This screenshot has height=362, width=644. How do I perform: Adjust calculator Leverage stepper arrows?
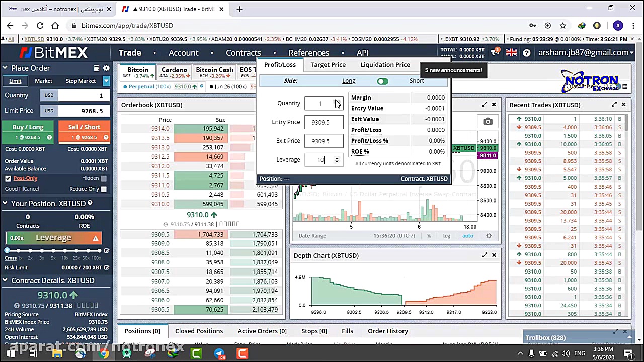[x=337, y=160]
